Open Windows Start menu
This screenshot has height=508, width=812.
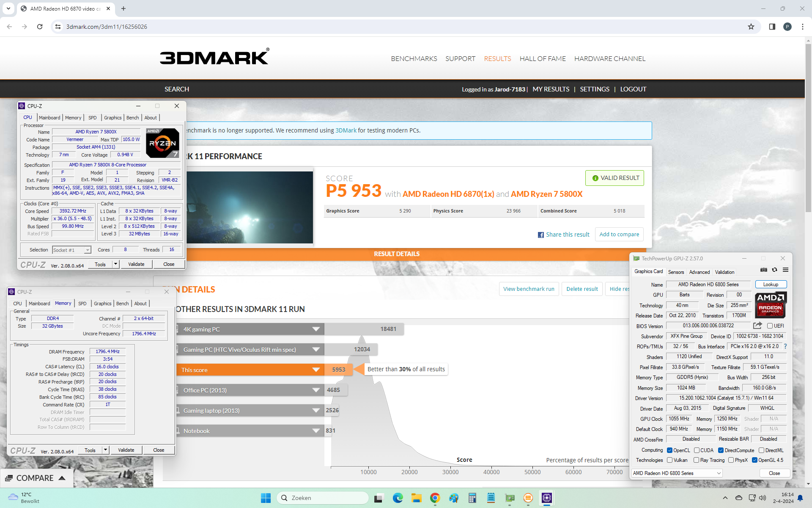pos(266,498)
